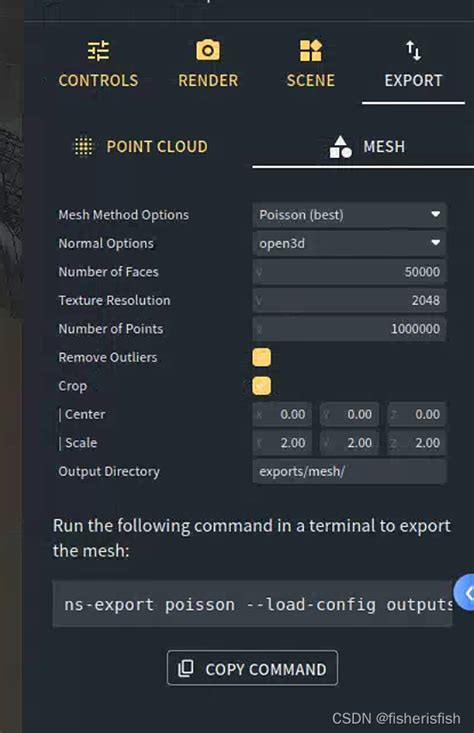Image resolution: width=474 pixels, height=733 pixels.
Task: Click the COPY COMMAND button
Action: point(252,668)
